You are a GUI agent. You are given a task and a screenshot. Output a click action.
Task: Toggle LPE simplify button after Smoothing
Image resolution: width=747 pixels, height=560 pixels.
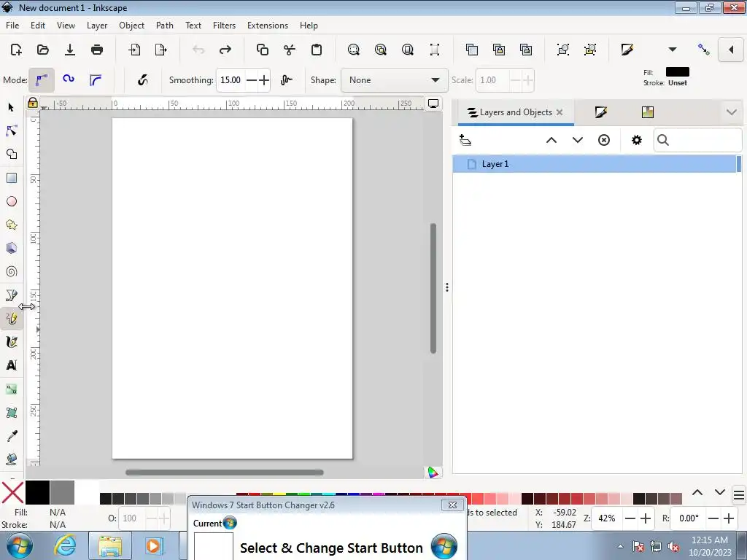click(x=286, y=80)
